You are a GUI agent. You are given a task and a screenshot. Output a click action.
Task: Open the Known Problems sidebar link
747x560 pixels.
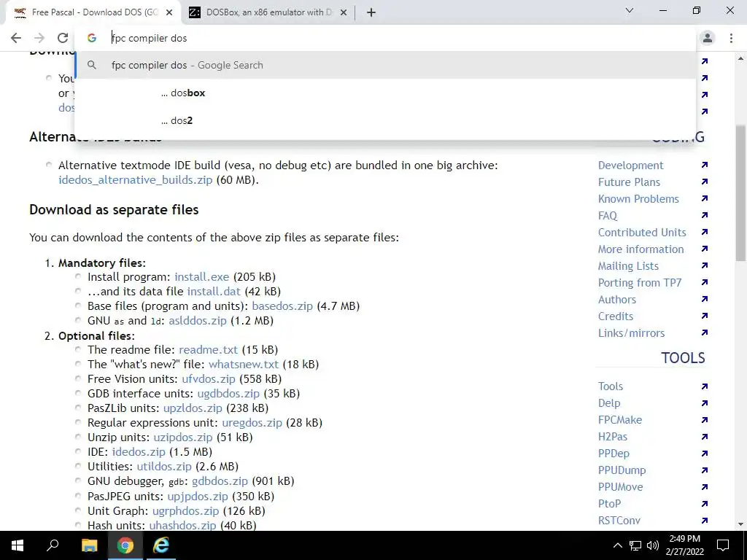[638, 199]
